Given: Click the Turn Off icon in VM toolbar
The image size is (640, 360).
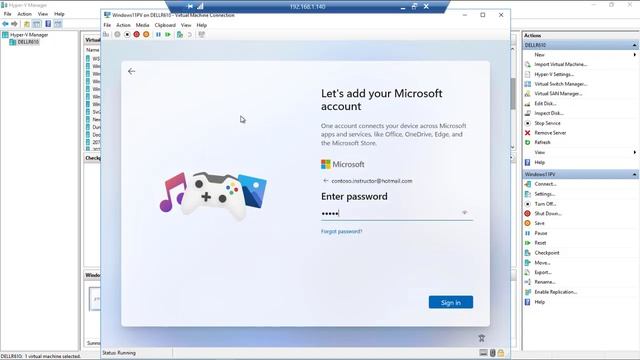Looking at the screenshot, I should tap(127, 35).
